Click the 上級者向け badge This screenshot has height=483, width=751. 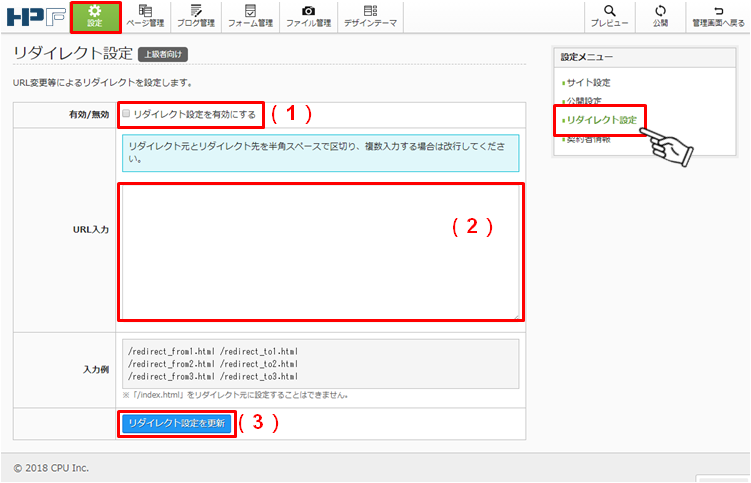tap(163, 55)
